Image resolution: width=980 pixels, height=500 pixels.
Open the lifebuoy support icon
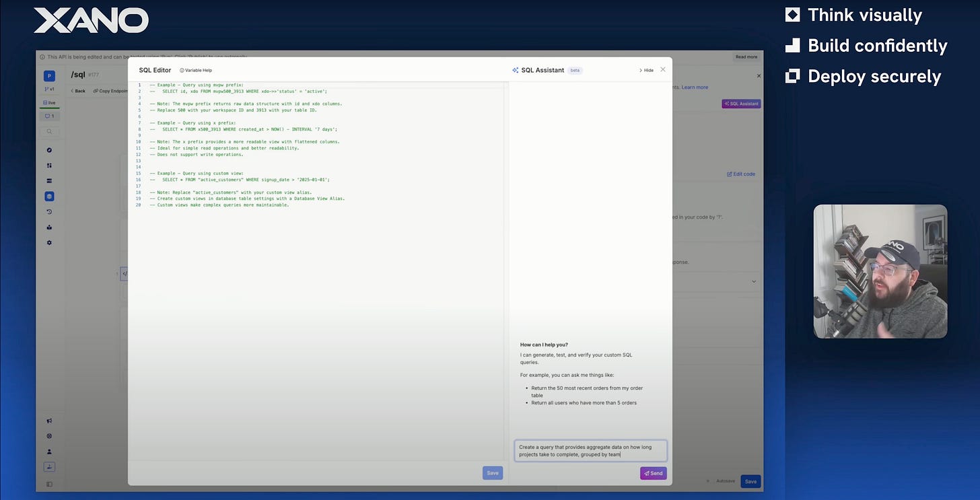[x=49, y=436]
